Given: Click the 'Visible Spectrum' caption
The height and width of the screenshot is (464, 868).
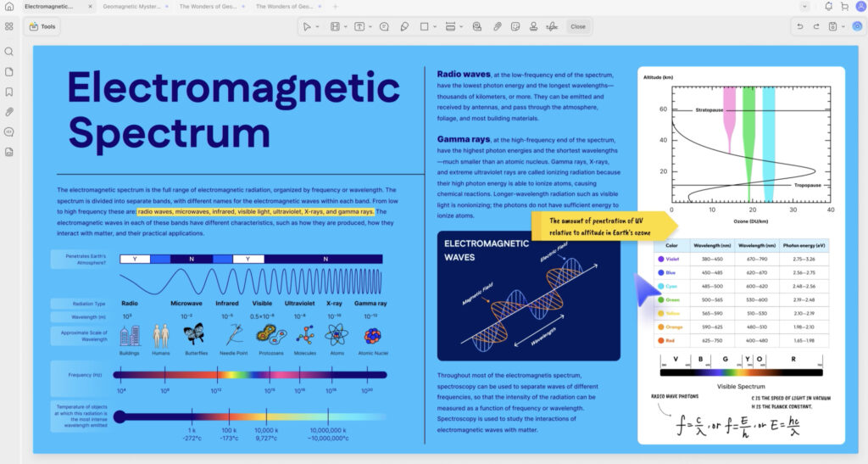Looking at the screenshot, I should pos(741,387).
